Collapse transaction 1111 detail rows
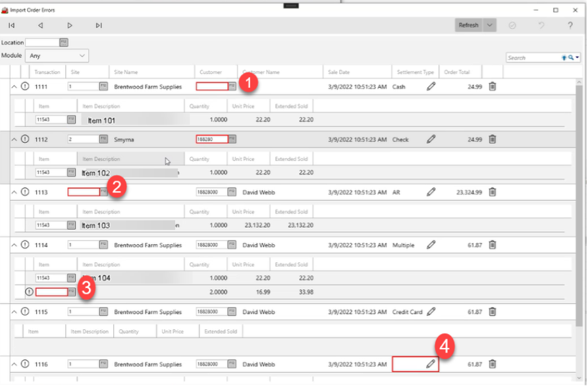 (x=15, y=86)
